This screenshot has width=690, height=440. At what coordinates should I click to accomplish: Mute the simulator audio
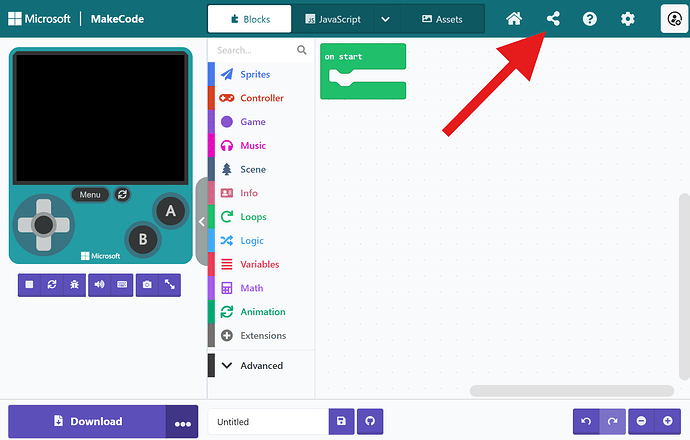coord(99,285)
